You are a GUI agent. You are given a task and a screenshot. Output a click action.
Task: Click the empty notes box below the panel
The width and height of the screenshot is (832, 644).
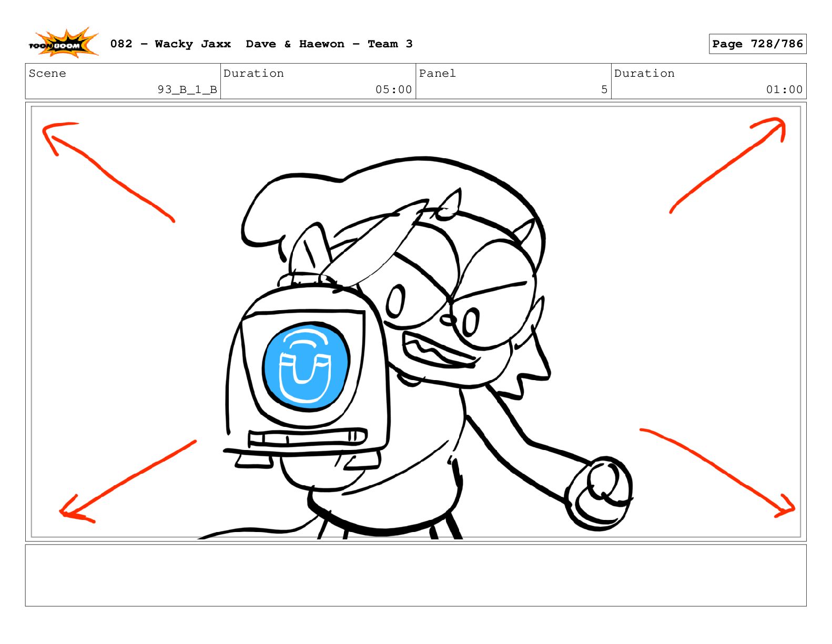pos(415,575)
